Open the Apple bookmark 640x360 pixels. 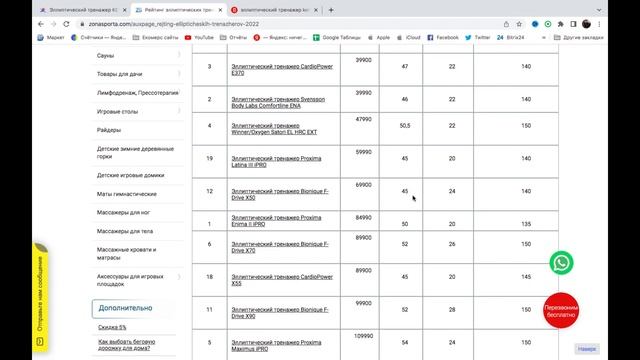[379, 38]
